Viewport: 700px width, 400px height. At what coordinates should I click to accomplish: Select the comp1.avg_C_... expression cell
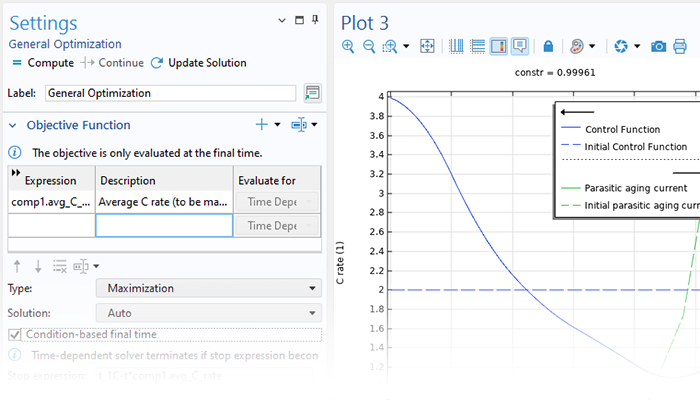(51, 202)
